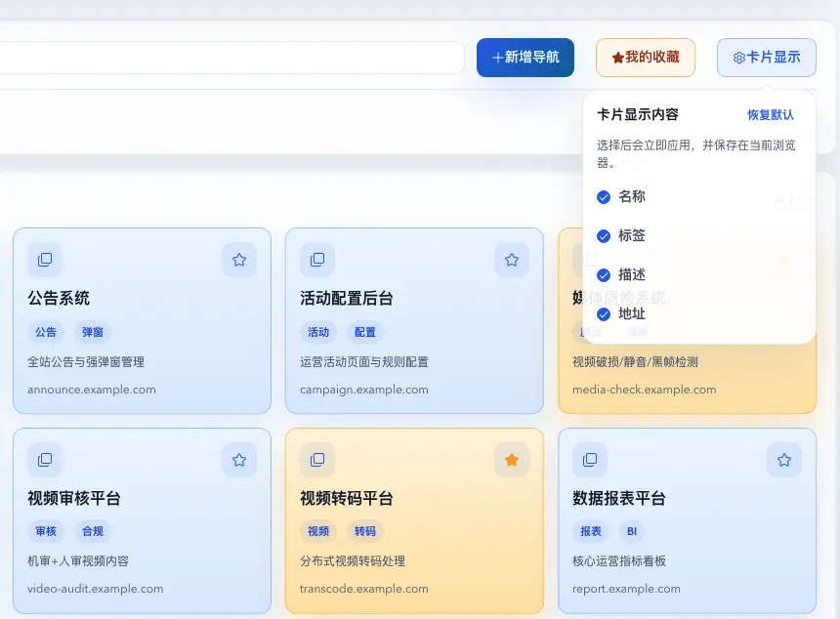Select the 报表 tag

(x=590, y=531)
